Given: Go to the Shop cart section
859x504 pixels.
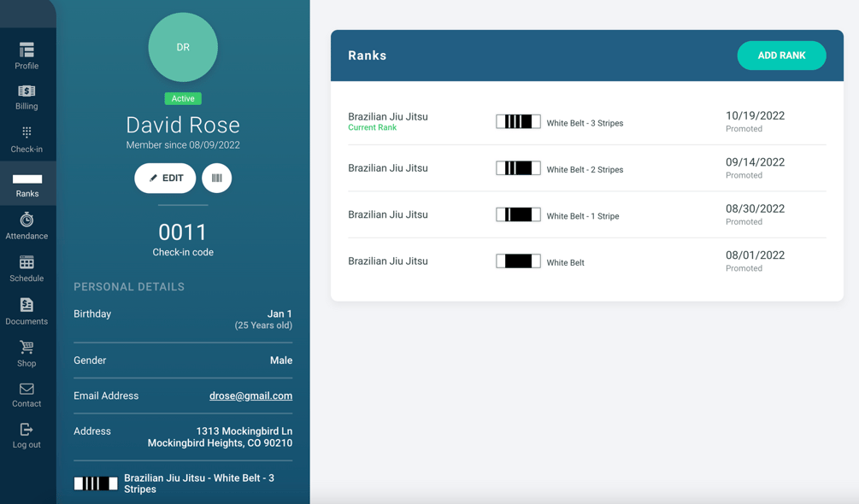Looking at the screenshot, I should pos(26,354).
